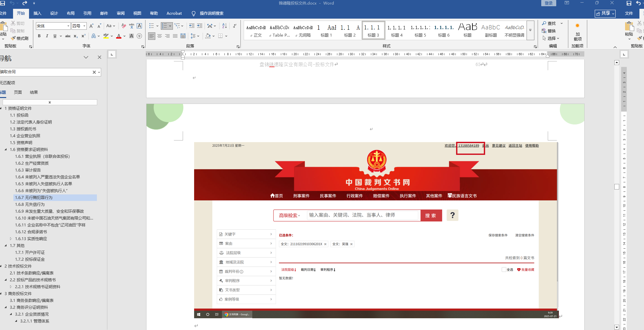644x330 pixels.
Task: Open navigation pane options chevron
Action: [86, 57]
